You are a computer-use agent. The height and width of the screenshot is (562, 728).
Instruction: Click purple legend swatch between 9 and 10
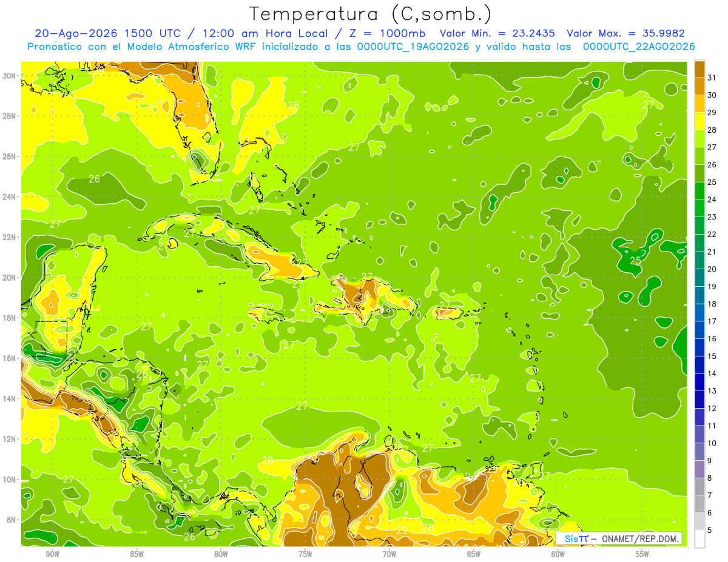click(699, 452)
